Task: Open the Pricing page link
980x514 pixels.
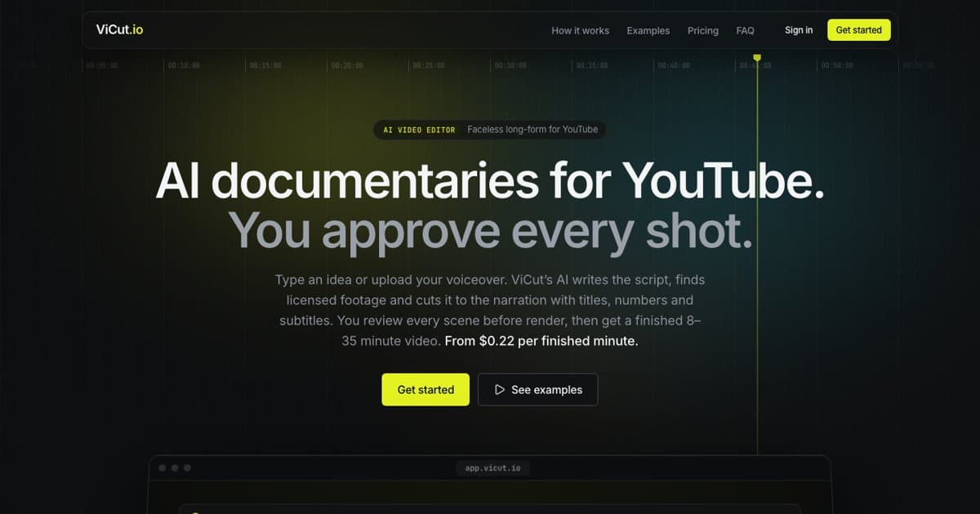Action: tap(702, 30)
